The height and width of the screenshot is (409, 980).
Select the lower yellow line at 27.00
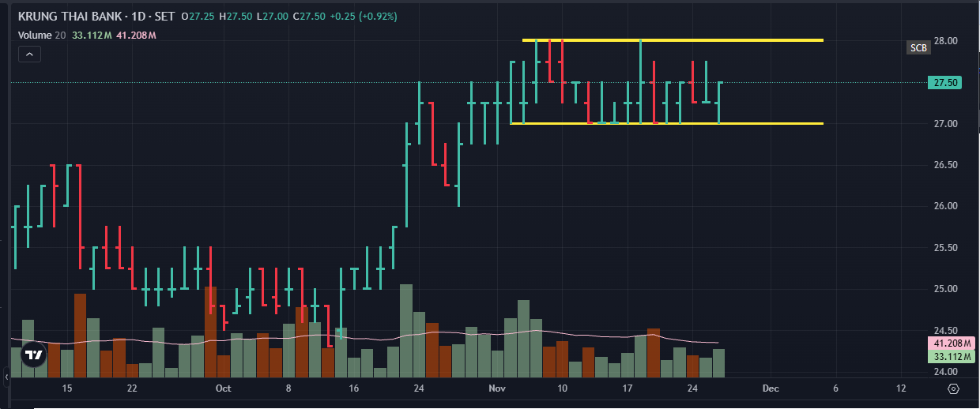(x=666, y=123)
